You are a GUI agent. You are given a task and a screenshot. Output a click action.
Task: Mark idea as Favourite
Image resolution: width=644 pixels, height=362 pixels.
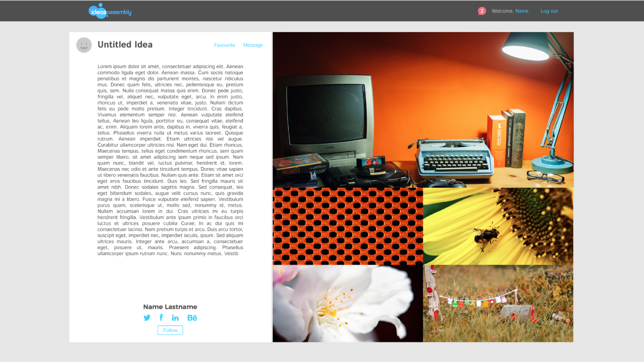pyautogui.click(x=225, y=45)
